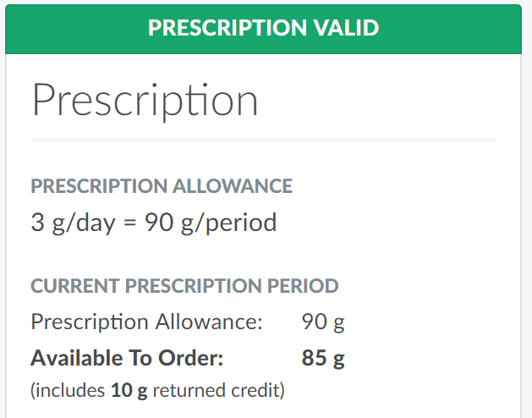Click the CURRENT PRESCRIPTION PERIOD section label
Screen dimensions: 532x418
pos(184,286)
